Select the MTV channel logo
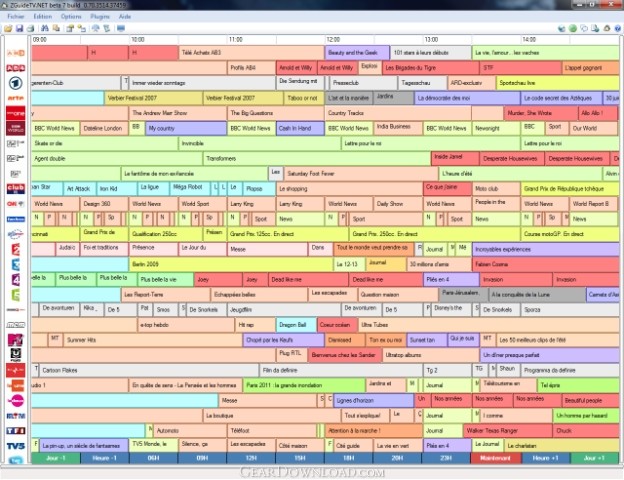The height and width of the screenshot is (480, 624). (x=16, y=340)
